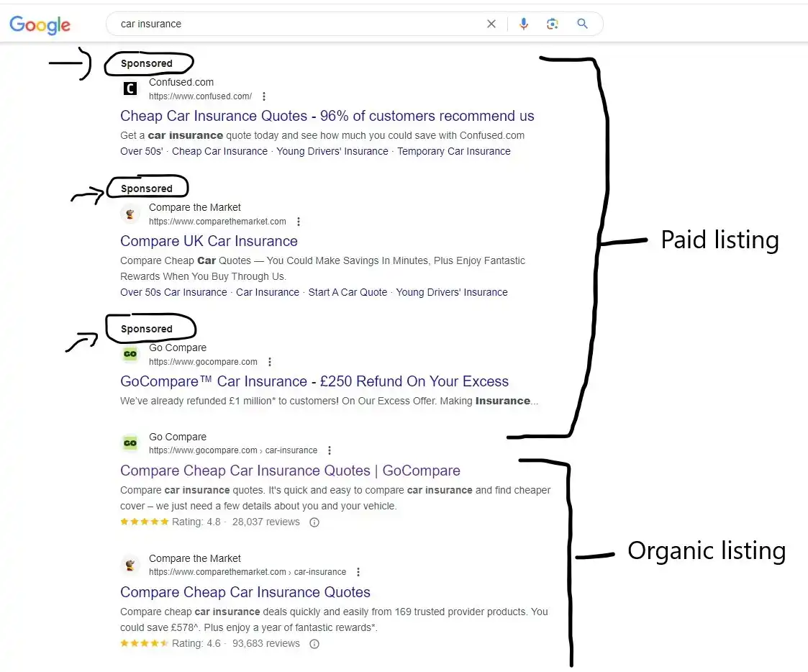Open Over 50s Car Insurance sitelink
This screenshot has width=808, height=672.
click(x=173, y=292)
